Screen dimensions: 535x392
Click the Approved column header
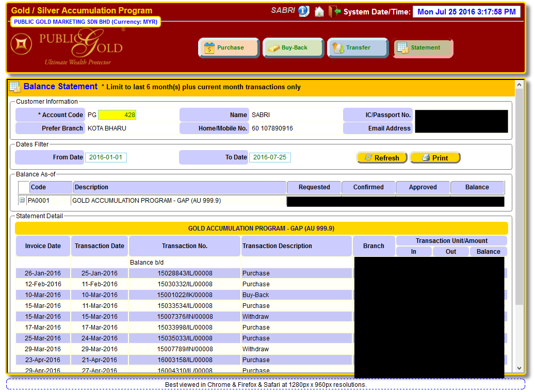(x=423, y=187)
